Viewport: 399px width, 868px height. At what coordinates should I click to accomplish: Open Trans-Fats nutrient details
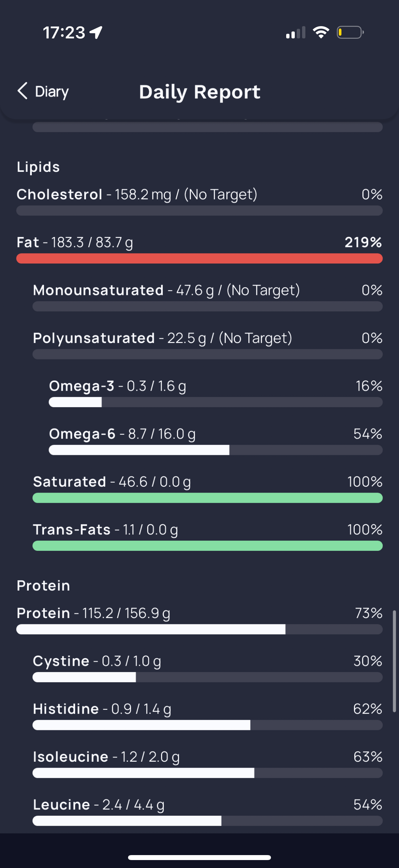coord(207,536)
